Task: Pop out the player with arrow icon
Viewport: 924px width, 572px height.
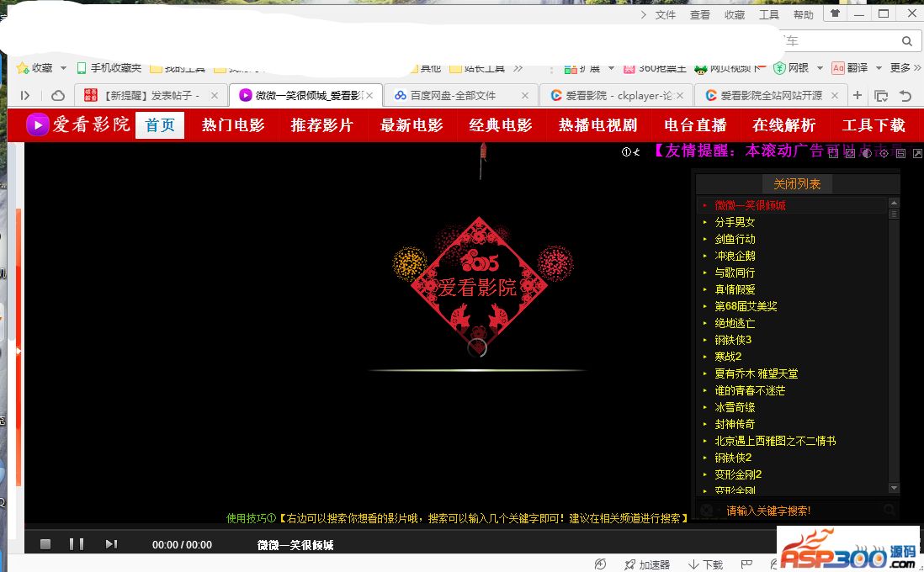Action: pos(917,154)
